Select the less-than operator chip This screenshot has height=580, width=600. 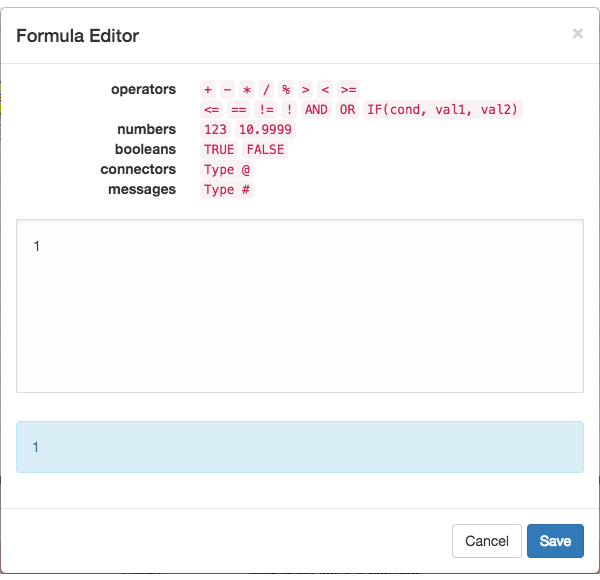point(325,90)
